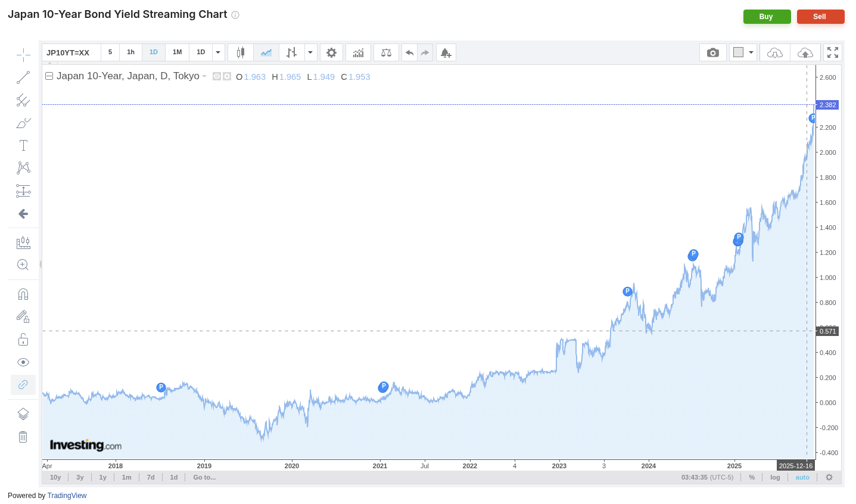Screen dimensions: 856x504
Task: Click the load chart layout cloud icon
Action: click(x=775, y=52)
